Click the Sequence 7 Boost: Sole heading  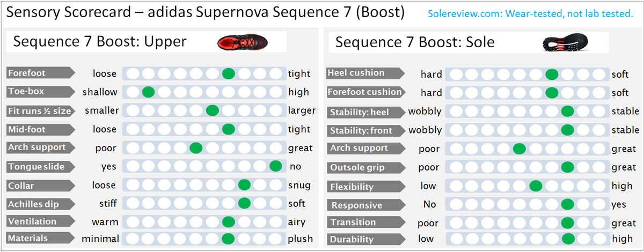coord(415,42)
